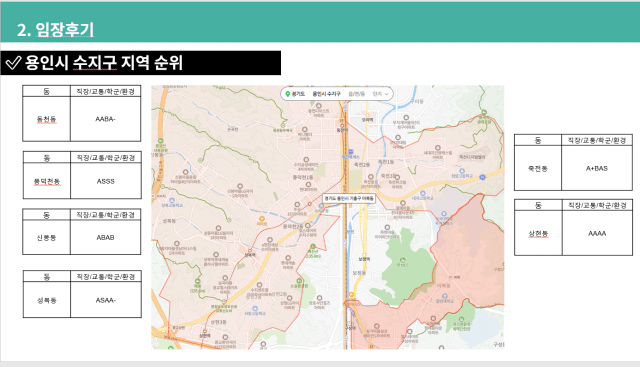The width and height of the screenshot is (640, 367).
Task: Click the 상현역 subway station marker
Action: pos(204,331)
